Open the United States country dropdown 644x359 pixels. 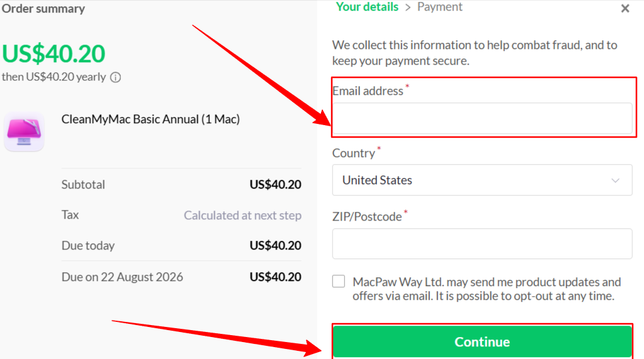(482, 180)
